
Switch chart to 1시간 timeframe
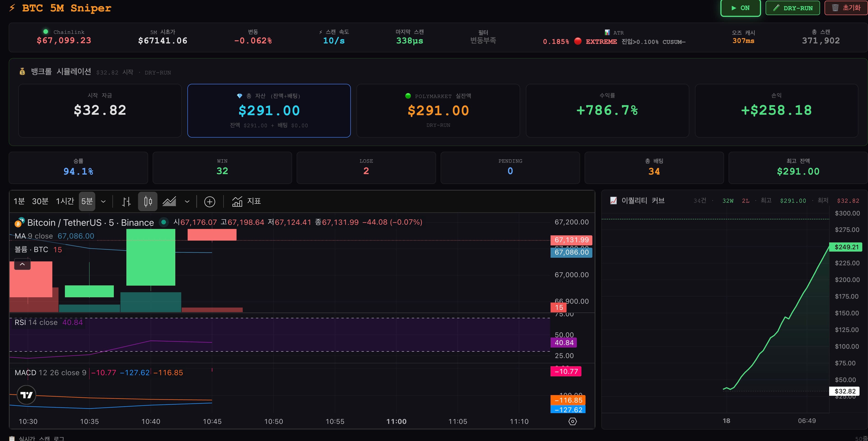point(65,202)
